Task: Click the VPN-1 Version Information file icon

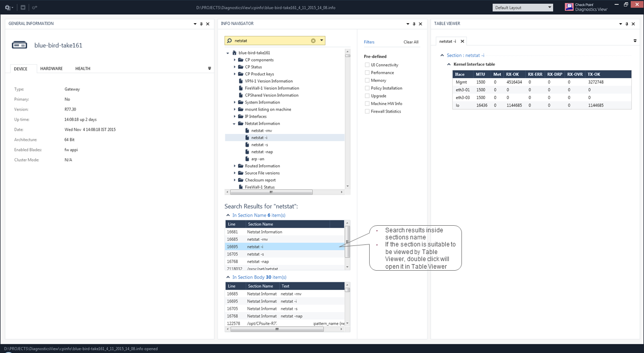Action: (x=241, y=81)
